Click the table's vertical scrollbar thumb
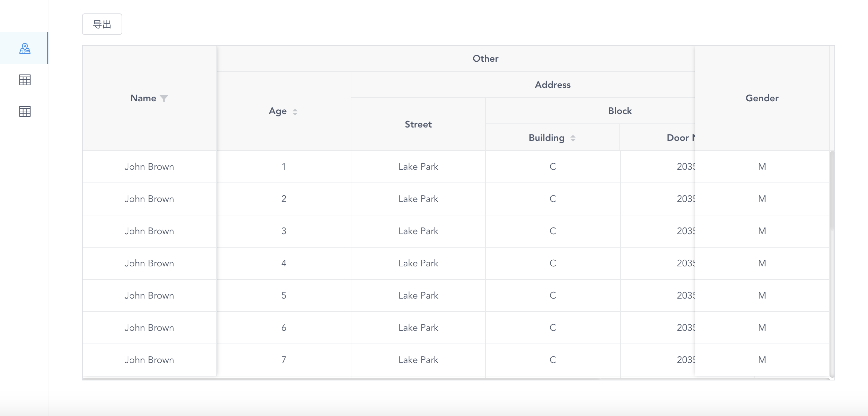The height and width of the screenshot is (416, 868). point(832,191)
